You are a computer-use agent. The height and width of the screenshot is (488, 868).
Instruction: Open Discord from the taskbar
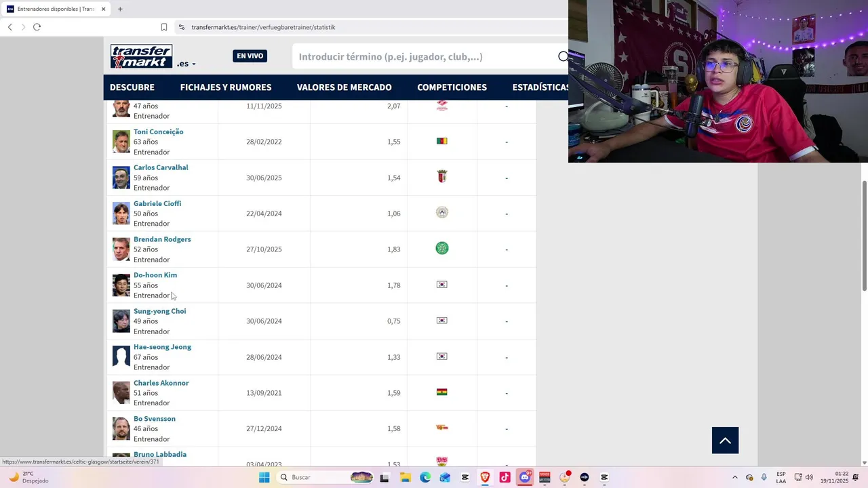524,477
